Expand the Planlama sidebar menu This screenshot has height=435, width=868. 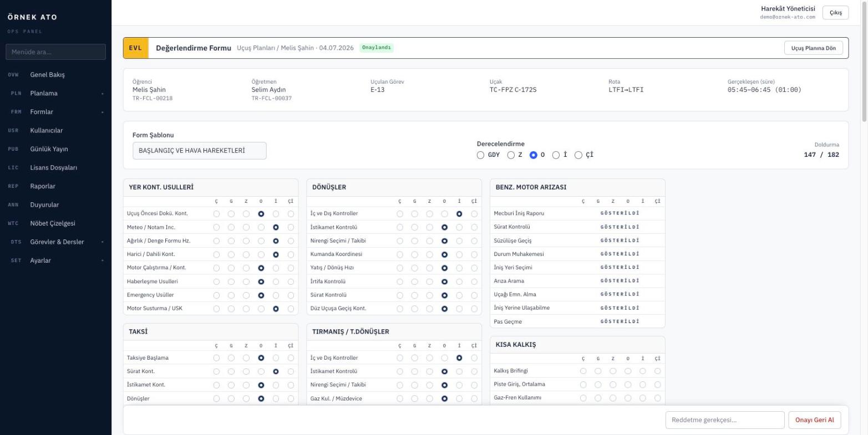55,93
